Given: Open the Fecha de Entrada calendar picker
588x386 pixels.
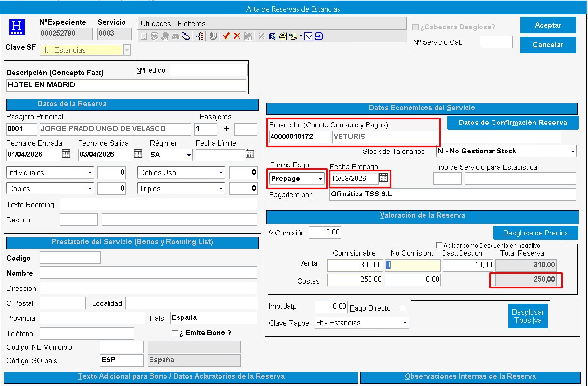Looking at the screenshot, I should [67, 154].
